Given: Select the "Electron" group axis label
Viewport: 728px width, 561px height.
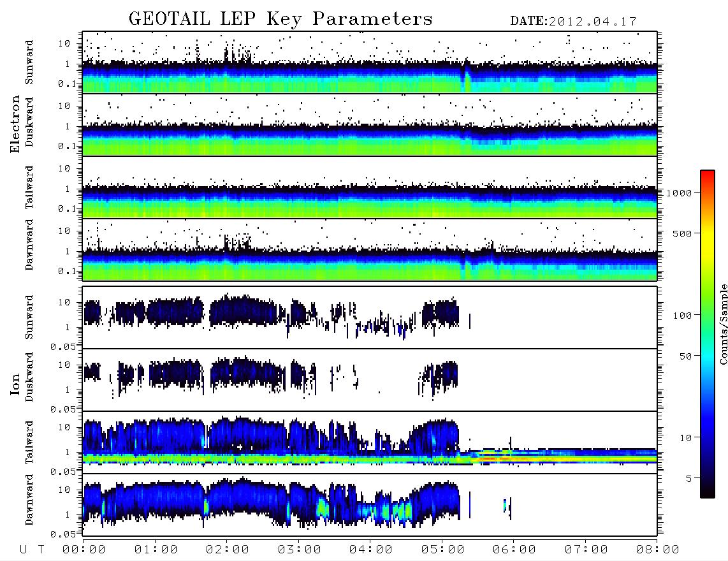Looking at the screenshot, I should [x=15, y=124].
